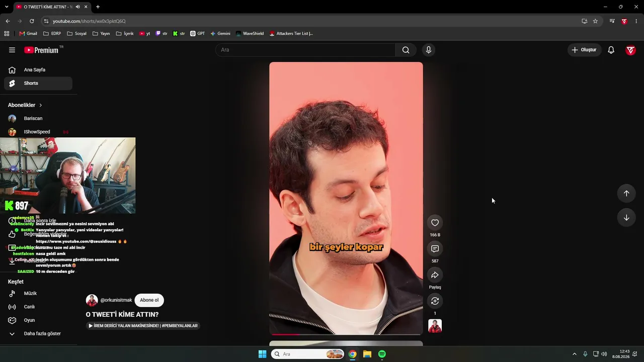Open the YouTube account avatar menu
The height and width of the screenshot is (362, 644).
click(x=630, y=50)
